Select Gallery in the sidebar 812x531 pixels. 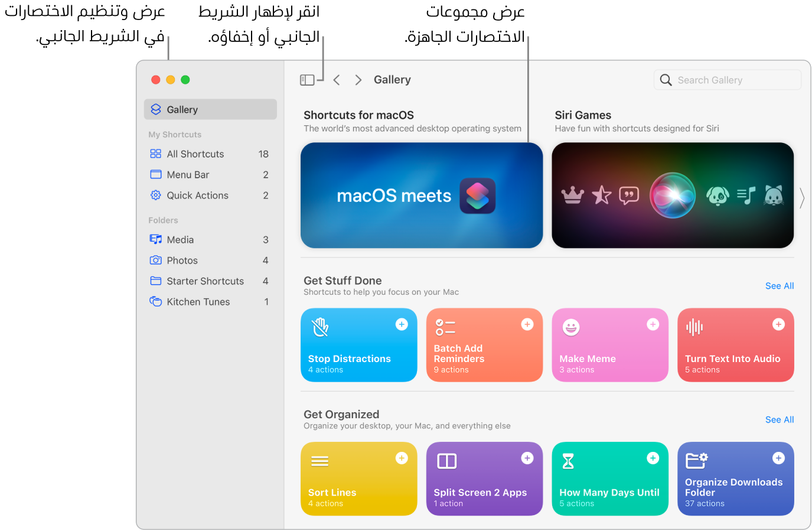pyautogui.click(x=210, y=109)
